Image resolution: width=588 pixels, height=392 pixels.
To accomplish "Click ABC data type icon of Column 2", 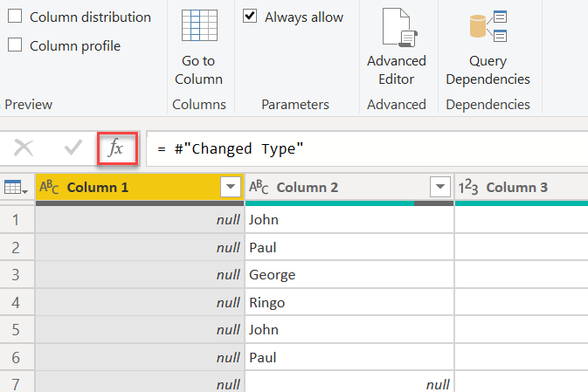I will pos(259,187).
